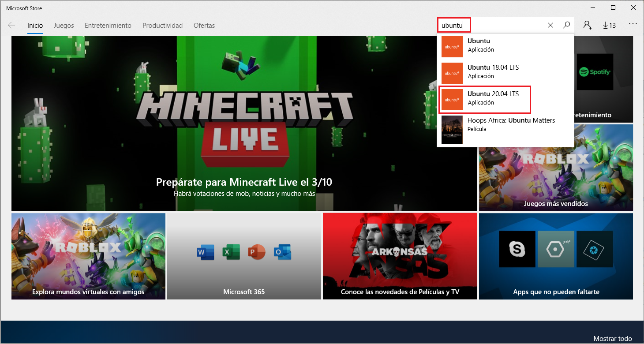Viewport: 644px width, 344px height.
Task: Open the Ofertas tab
Action: [x=204, y=26]
